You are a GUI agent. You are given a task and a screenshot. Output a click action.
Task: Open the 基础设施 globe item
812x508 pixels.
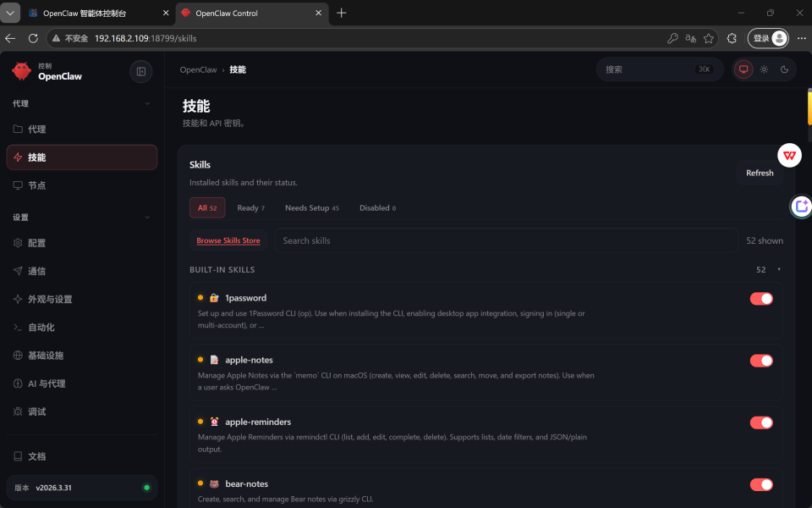82,355
